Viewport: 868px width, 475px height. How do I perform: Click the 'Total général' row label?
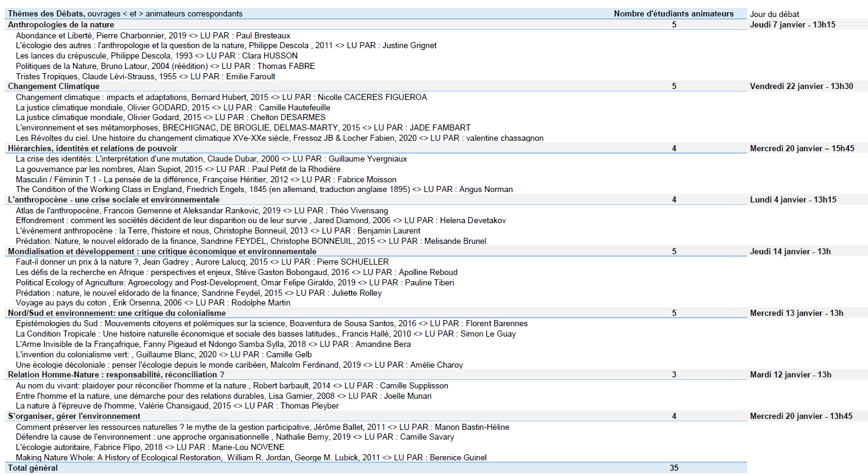pyautogui.click(x=33, y=468)
